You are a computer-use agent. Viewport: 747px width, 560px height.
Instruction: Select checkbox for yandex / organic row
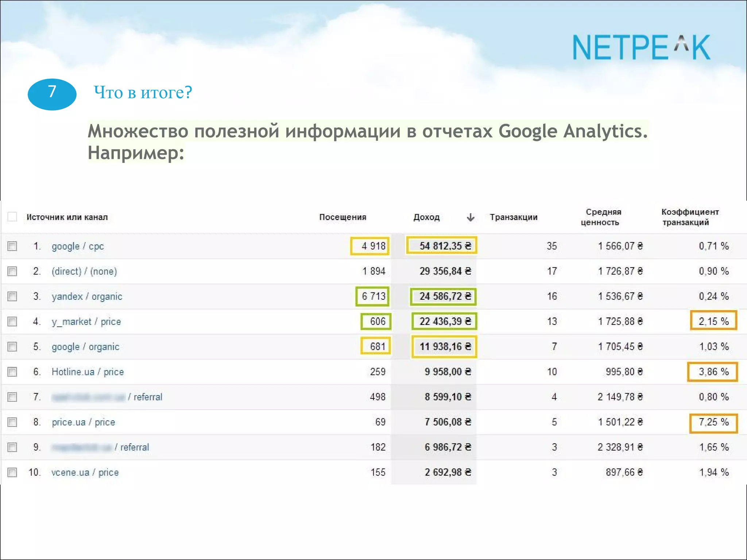point(12,296)
